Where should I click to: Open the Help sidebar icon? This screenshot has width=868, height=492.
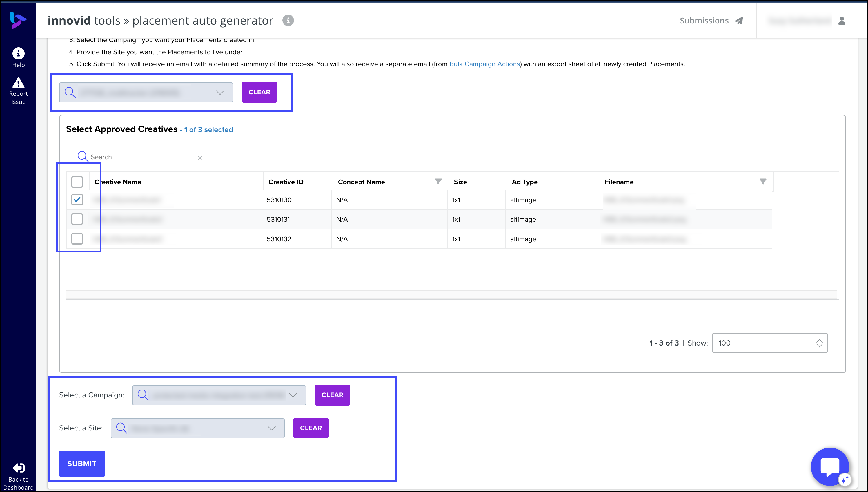[18, 53]
